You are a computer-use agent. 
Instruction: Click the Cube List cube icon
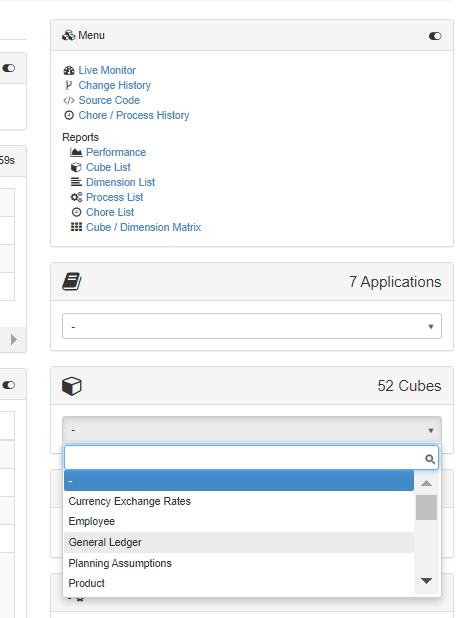76,168
